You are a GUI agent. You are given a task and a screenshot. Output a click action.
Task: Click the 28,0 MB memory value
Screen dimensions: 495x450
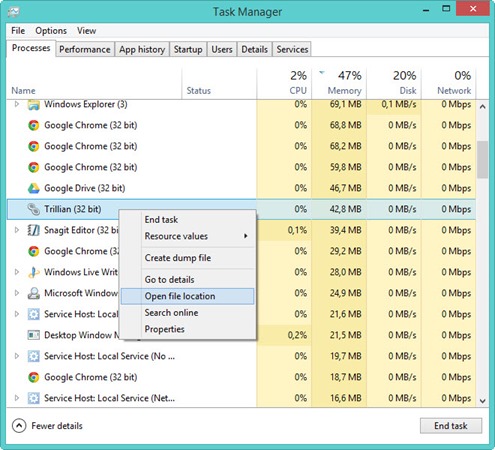(346, 272)
